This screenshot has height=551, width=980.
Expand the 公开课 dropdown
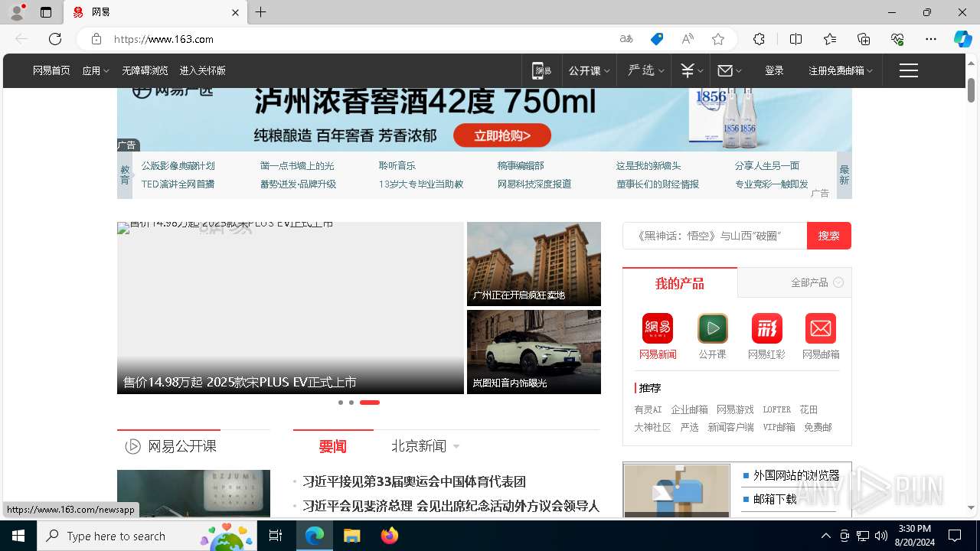(589, 70)
